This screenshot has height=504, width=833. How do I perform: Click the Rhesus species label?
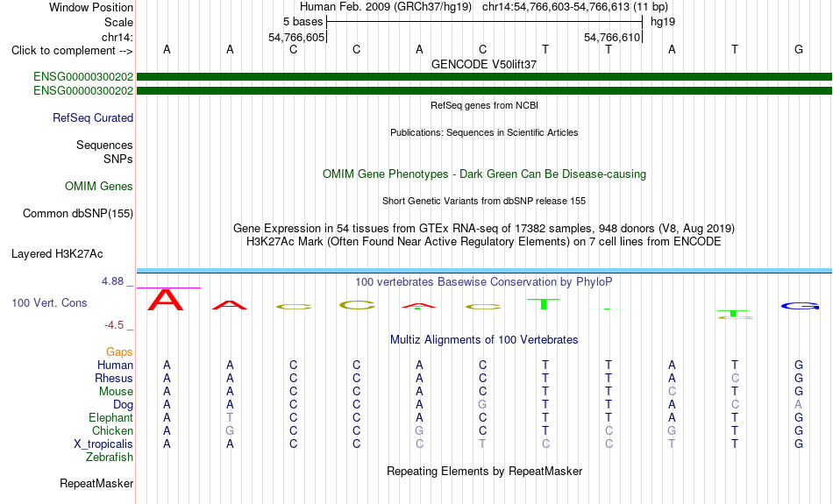pos(114,379)
